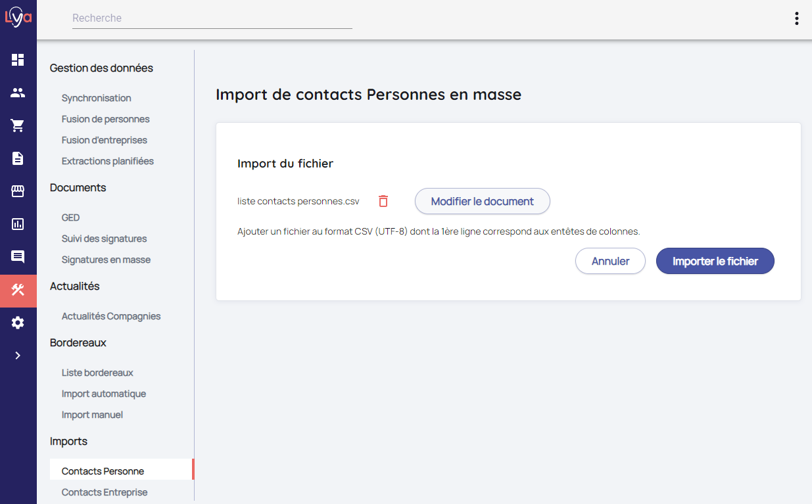Screen dimensions: 812x504
Task: Open the dashboard grid icon in sidebar
Action: point(18,60)
